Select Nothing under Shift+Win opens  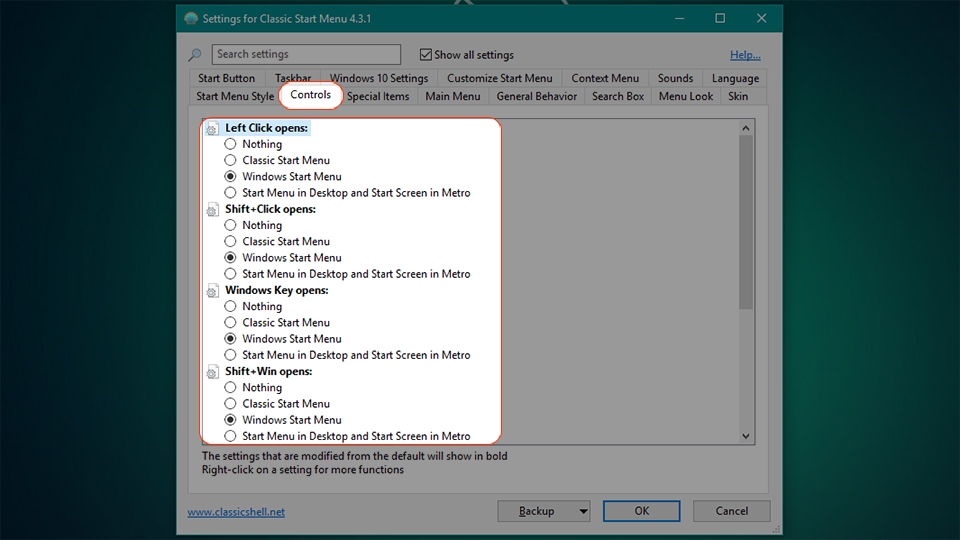(x=230, y=388)
